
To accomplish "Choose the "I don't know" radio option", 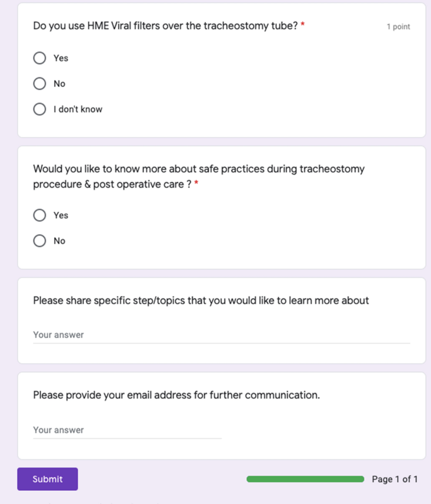I will point(40,109).
